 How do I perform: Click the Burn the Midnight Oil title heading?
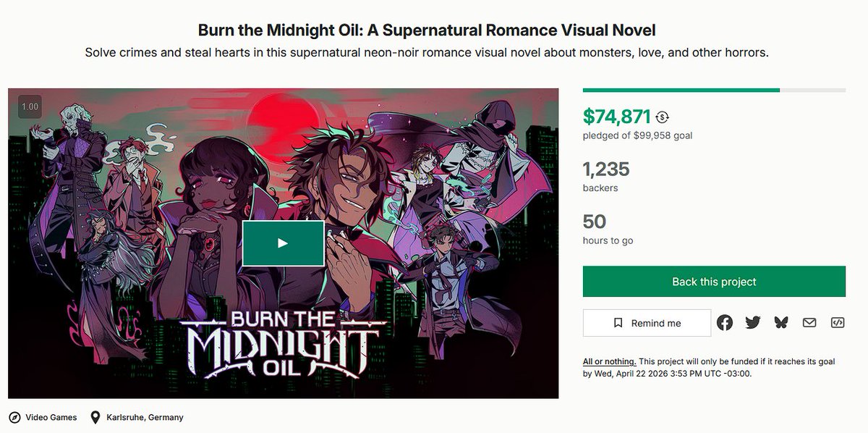[x=427, y=30]
